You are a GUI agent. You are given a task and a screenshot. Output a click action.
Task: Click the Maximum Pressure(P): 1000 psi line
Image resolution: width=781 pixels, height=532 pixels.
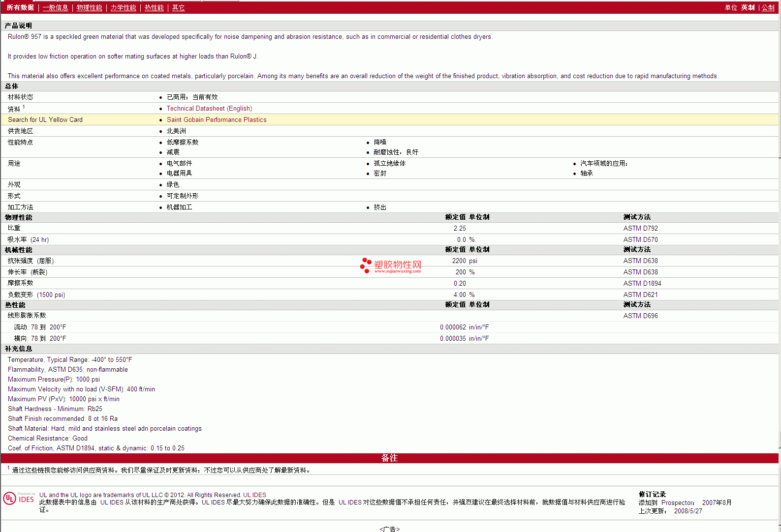click(x=54, y=380)
